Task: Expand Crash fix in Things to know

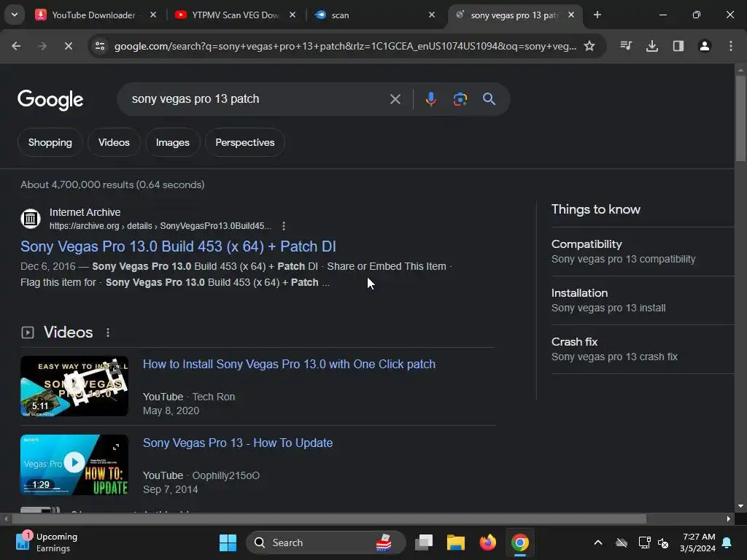Action: coord(643,349)
